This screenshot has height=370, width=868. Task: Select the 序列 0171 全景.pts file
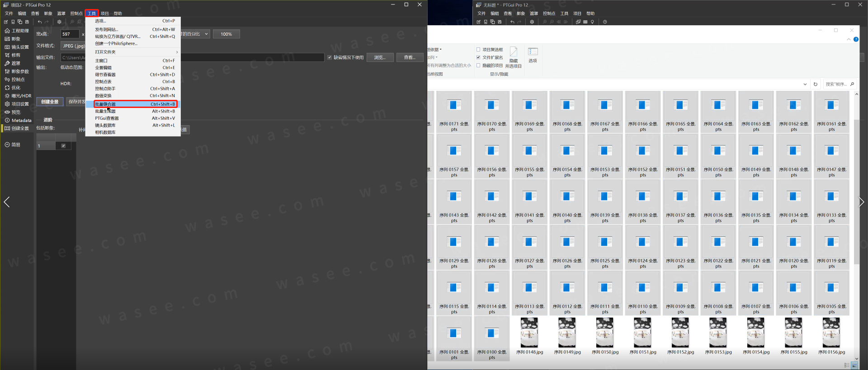(454, 112)
